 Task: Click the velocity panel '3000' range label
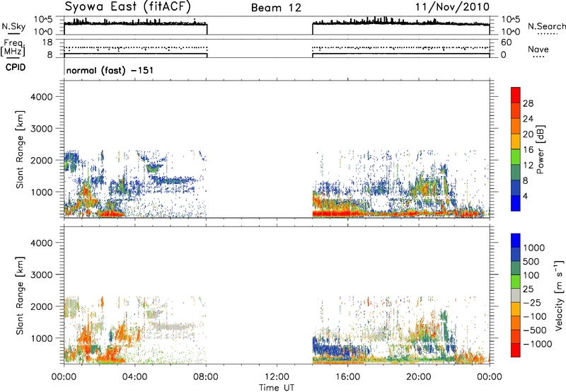[42, 275]
